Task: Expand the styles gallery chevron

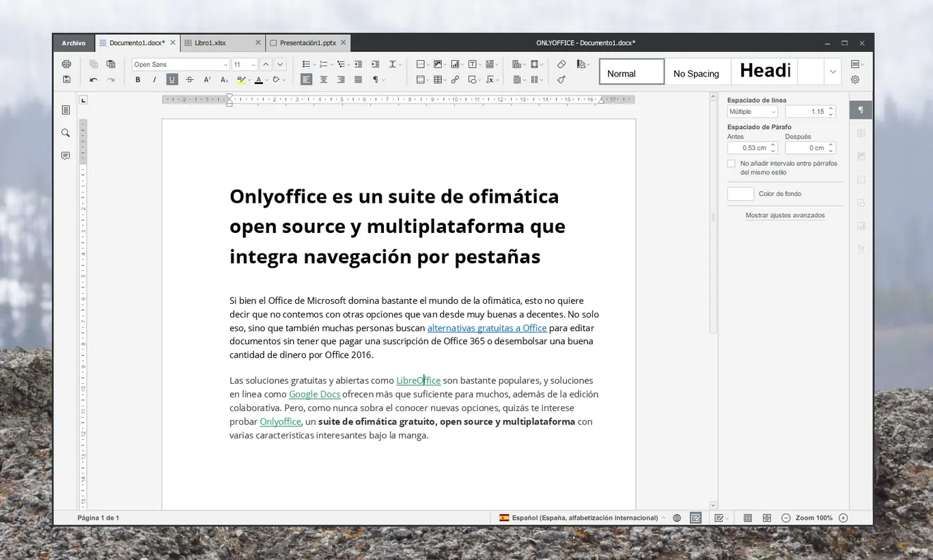Action: point(833,71)
